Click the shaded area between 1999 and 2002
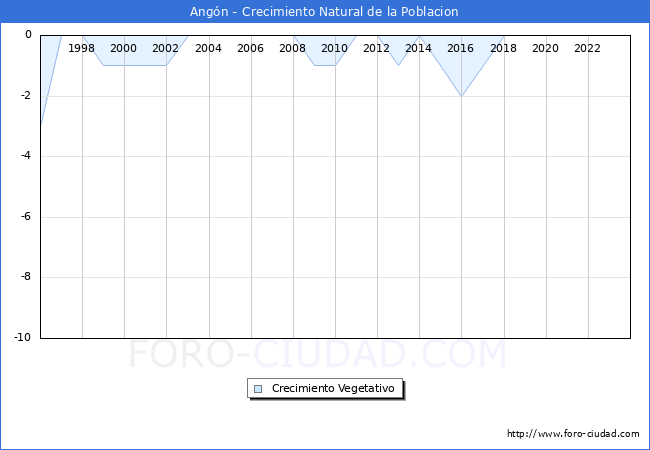This screenshot has height=450, width=650. pos(135,52)
